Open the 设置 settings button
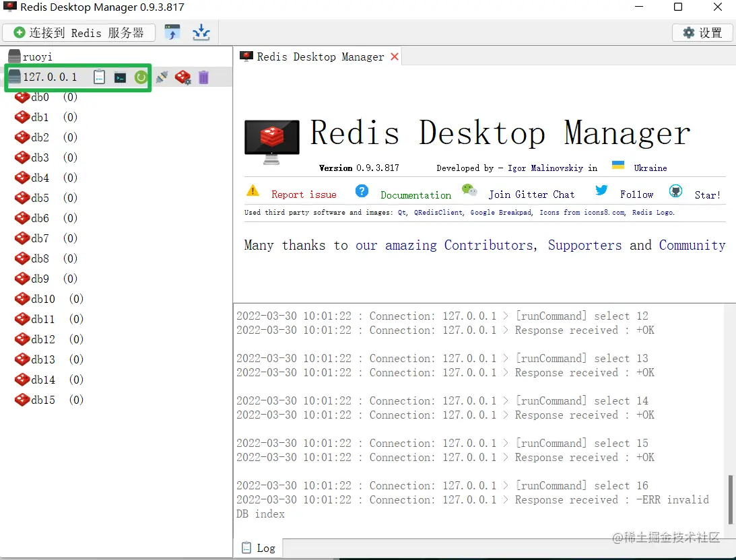736x560 pixels. [702, 32]
